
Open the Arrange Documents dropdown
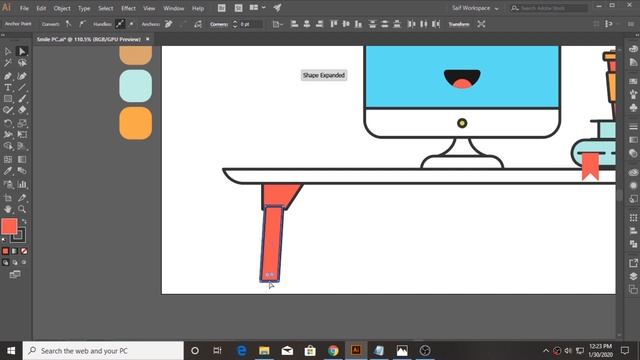[257, 8]
